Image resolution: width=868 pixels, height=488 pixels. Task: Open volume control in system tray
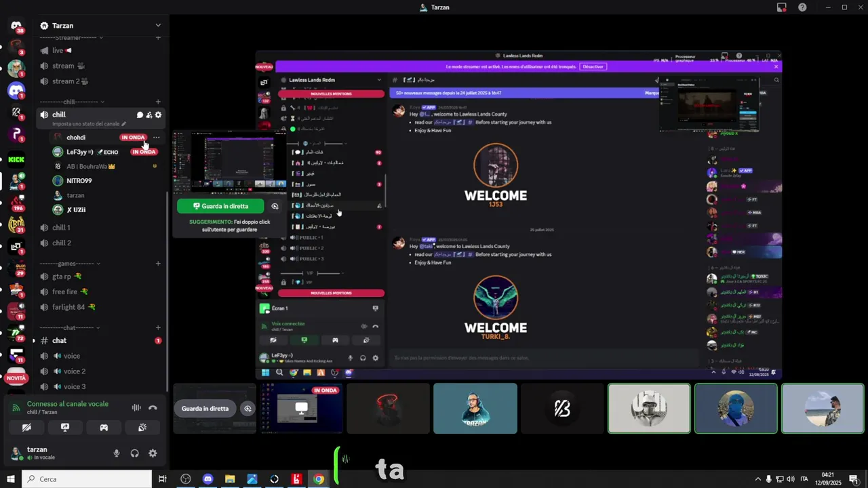click(791, 479)
